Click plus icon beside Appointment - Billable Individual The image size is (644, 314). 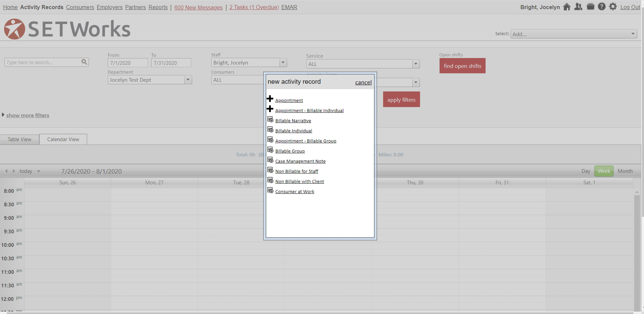click(270, 109)
